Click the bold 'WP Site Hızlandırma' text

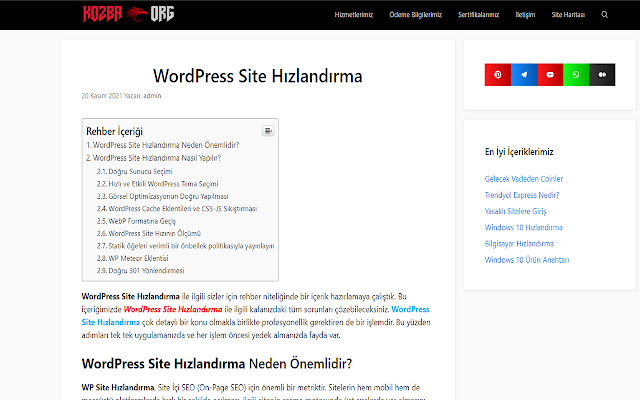click(x=118, y=387)
